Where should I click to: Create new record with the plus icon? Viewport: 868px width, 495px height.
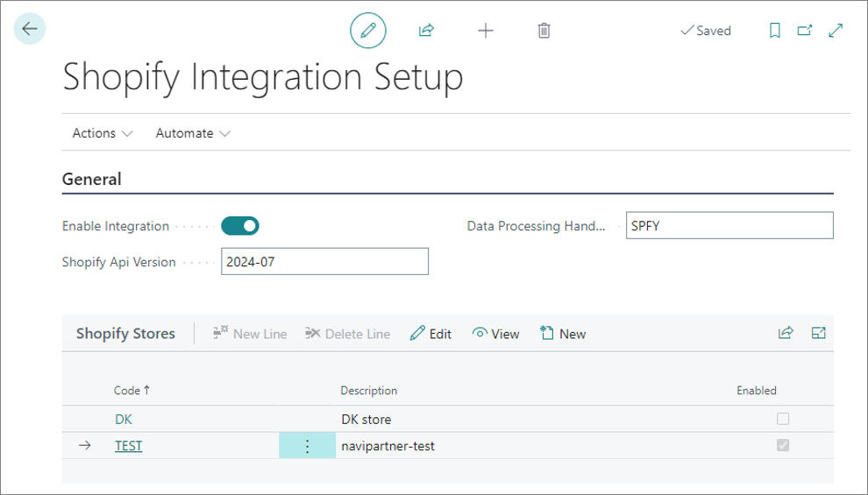point(486,31)
